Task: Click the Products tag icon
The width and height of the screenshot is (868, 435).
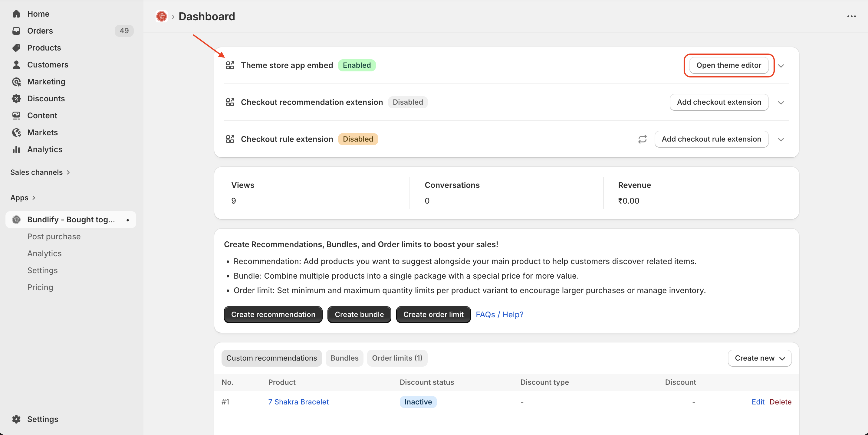Action: pyautogui.click(x=16, y=47)
